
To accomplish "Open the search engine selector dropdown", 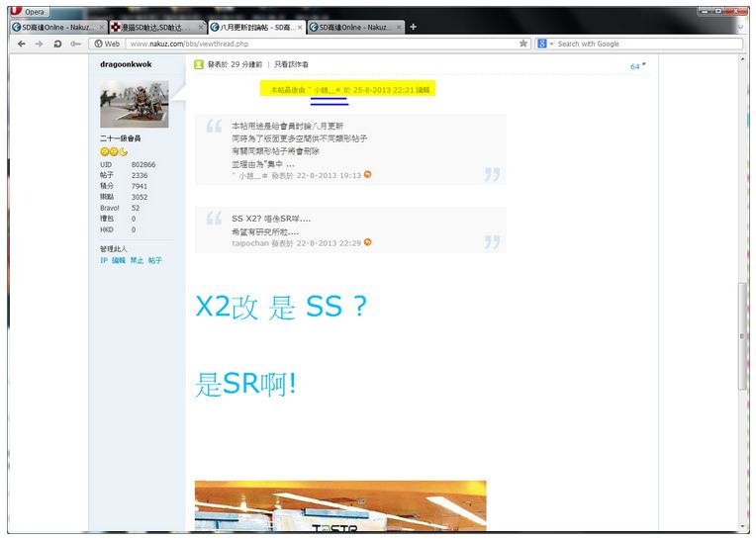I will tap(545, 44).
